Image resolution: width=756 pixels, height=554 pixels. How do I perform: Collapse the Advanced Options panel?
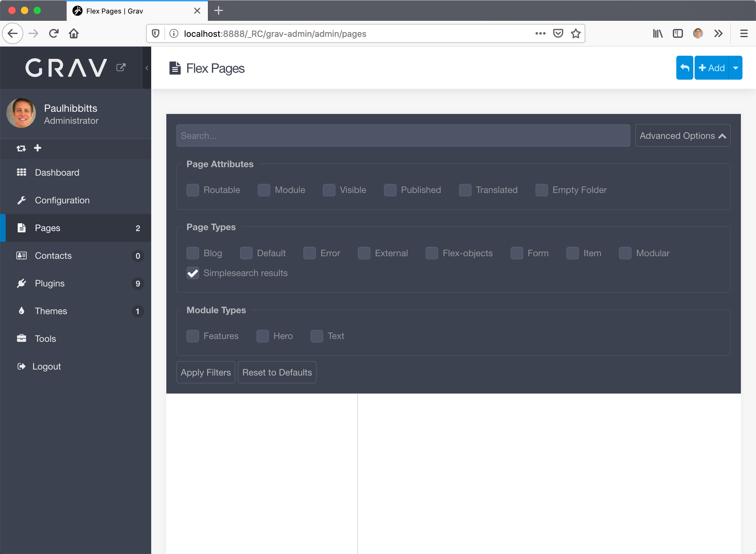point(683,135)
